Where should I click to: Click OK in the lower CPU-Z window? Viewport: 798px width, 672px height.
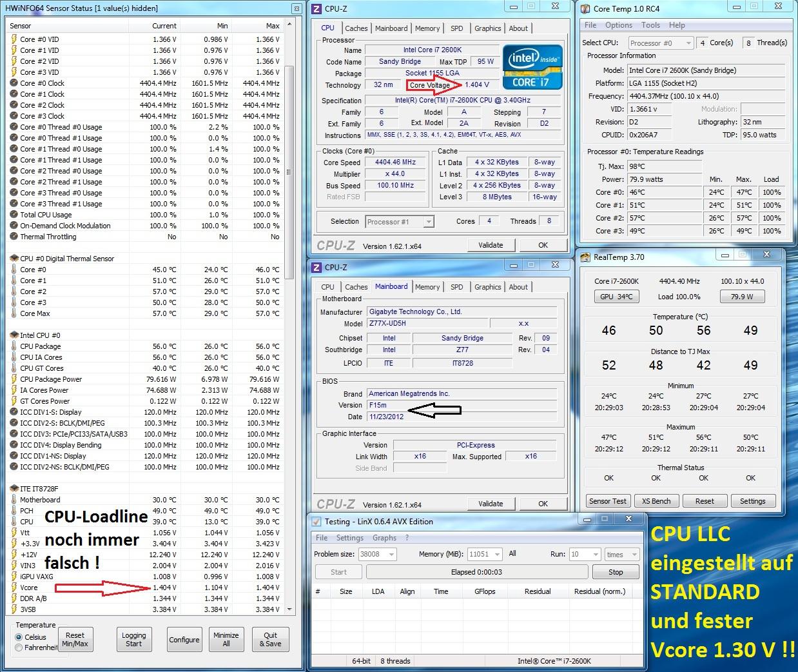pos(543,504)
